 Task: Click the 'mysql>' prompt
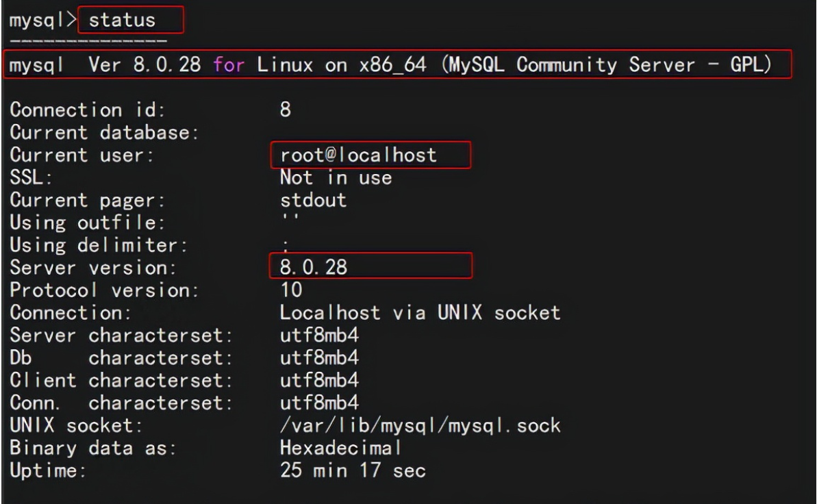pyautogui.click(x=42, y=20)
